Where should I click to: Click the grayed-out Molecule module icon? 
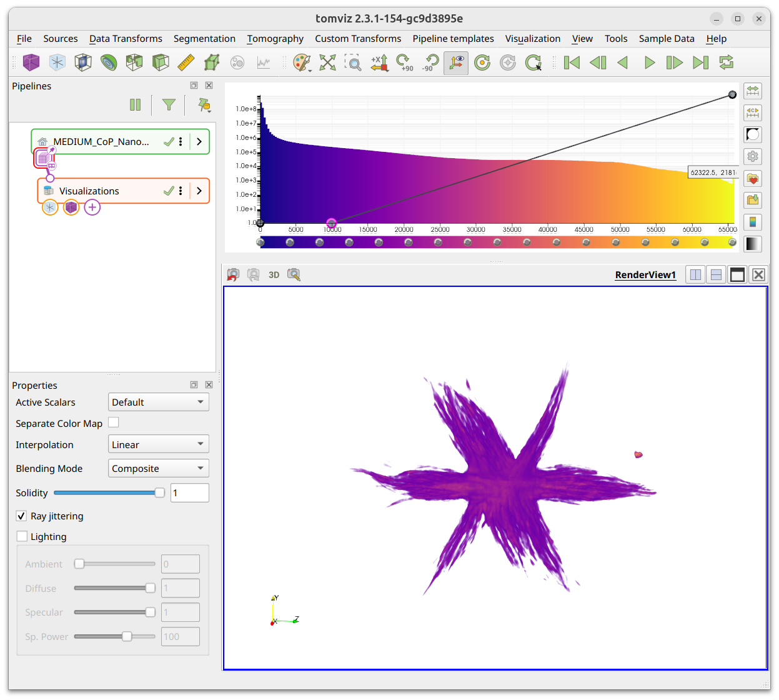click(237, 62)
